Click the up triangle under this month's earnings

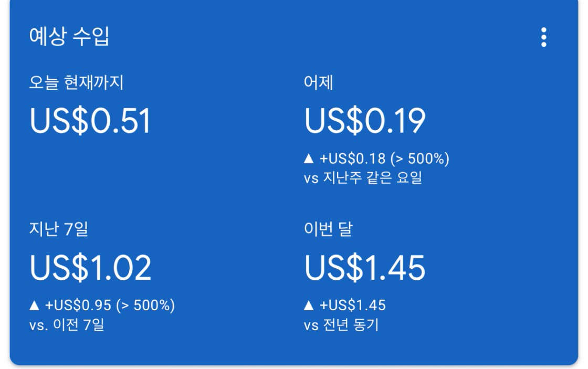309,305
